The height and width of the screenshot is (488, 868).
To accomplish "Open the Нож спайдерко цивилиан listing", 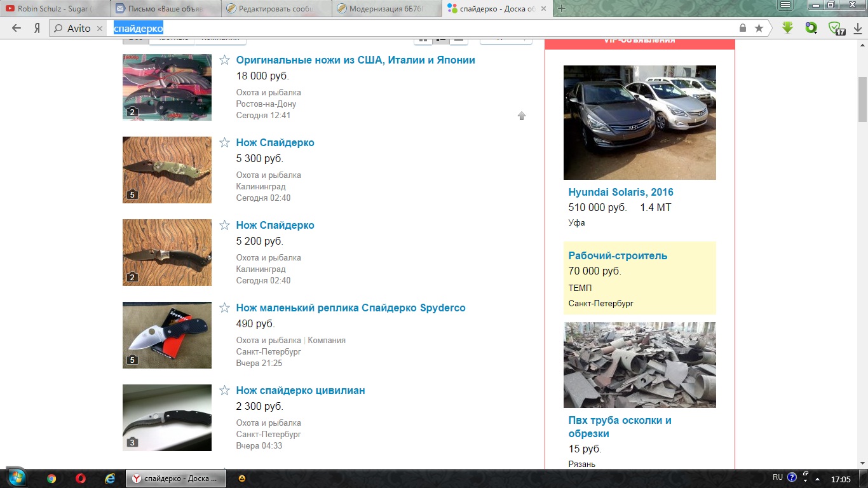I will [301, 390].
